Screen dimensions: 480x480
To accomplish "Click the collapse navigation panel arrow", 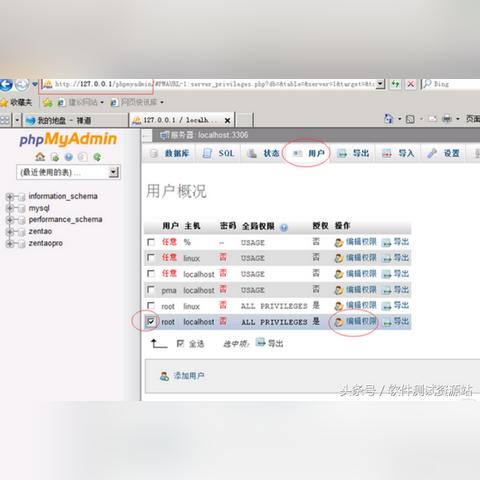I will [x=146, y=136].
